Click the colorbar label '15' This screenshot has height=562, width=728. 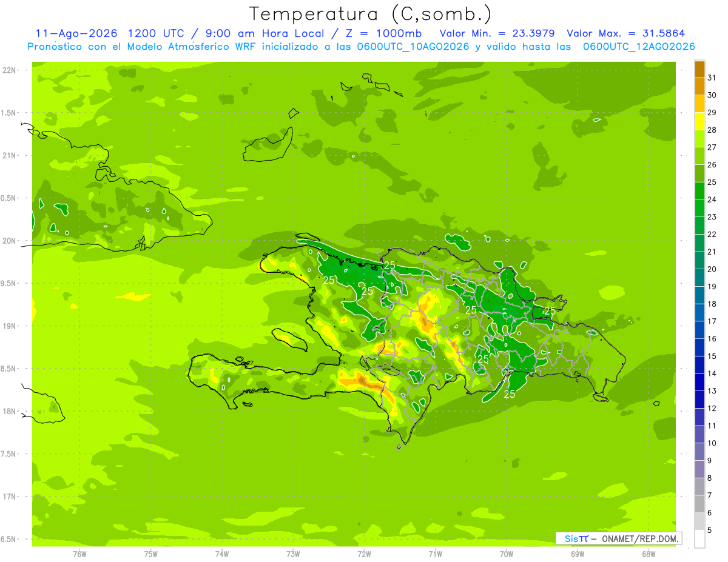click(712, 356)
